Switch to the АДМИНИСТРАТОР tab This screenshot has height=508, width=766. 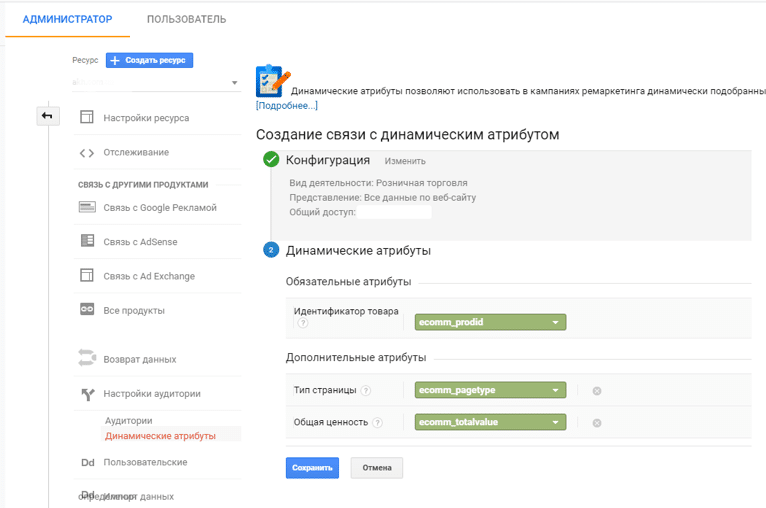67,19
